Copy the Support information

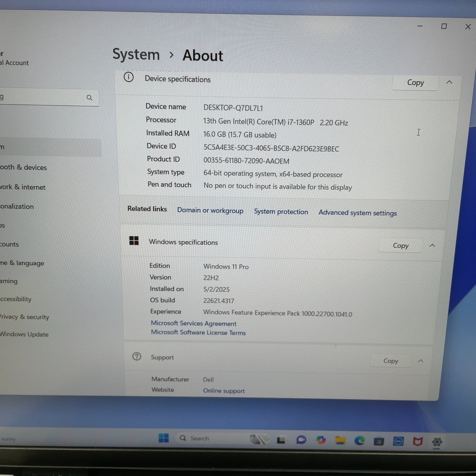pos(391,361)
